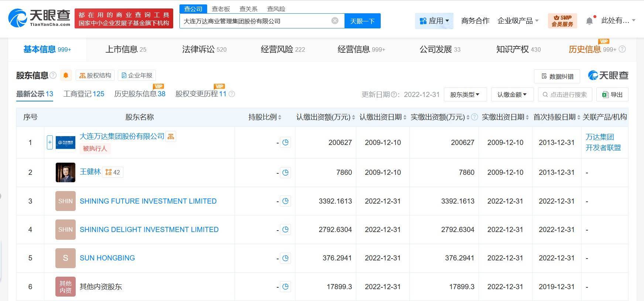Click the 导出 export button
The width and height of the screenshot is (644, 301).
click(612, 94)
